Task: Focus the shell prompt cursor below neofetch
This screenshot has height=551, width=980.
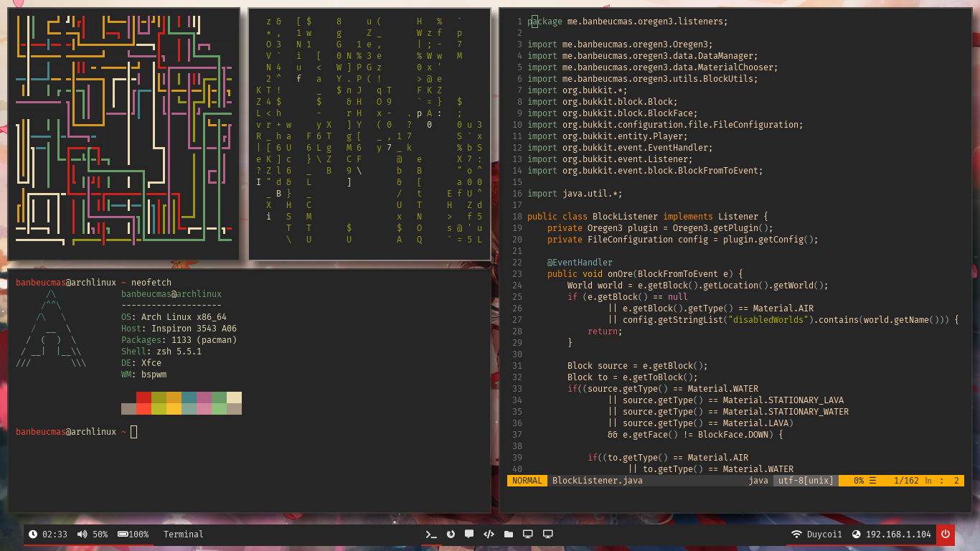Action: (x=133, y=432)
